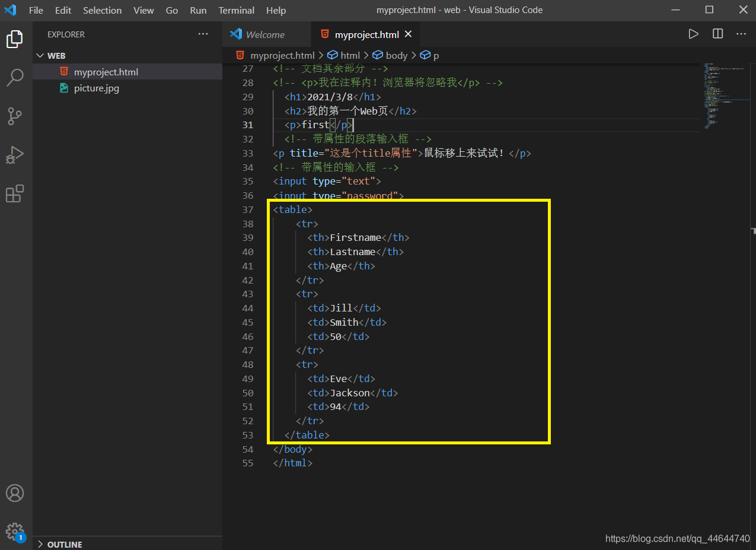This screenshot has height=550, width=756.
Task: Click the HTML5 icon of myproject.html in Explorer
Action: [x=64, y=72]
